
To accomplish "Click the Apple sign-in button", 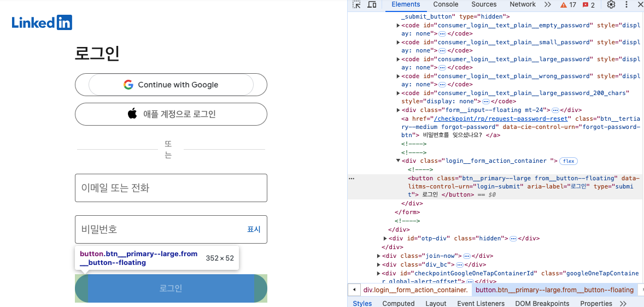I will [171, 114].
